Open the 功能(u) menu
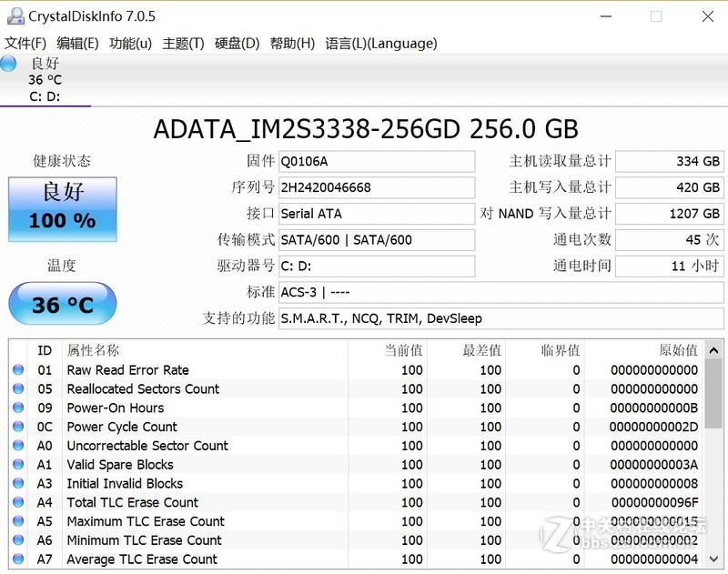This screenshot has height=574, width=728. [x=131, y=43]
